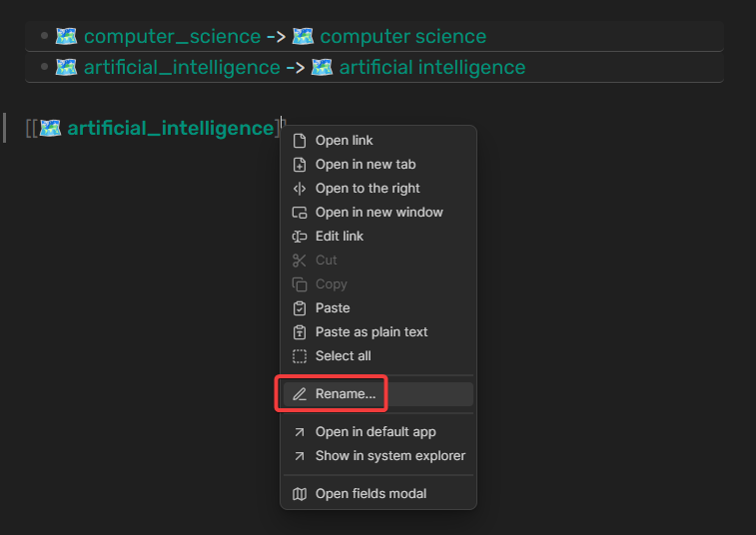Select Open in new tab menu entry
The height and width of the screenshot is (535, 756).
[x=366, y=165]
